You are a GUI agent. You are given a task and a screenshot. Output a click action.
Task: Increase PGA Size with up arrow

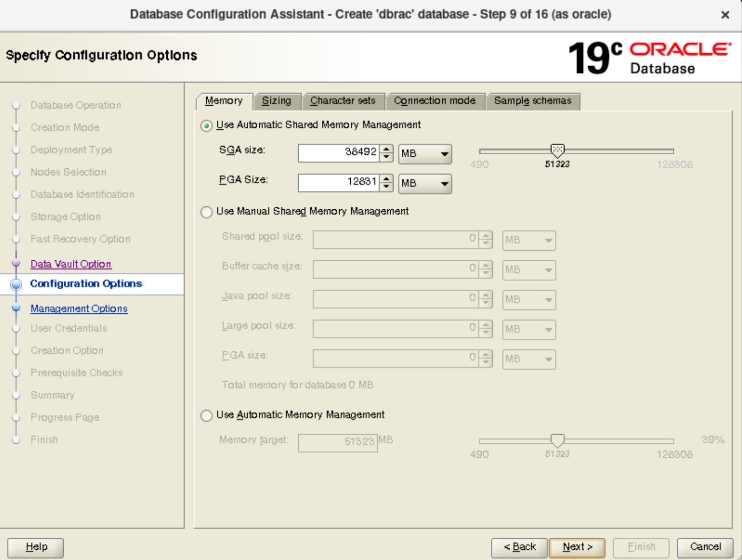[386, 179]
